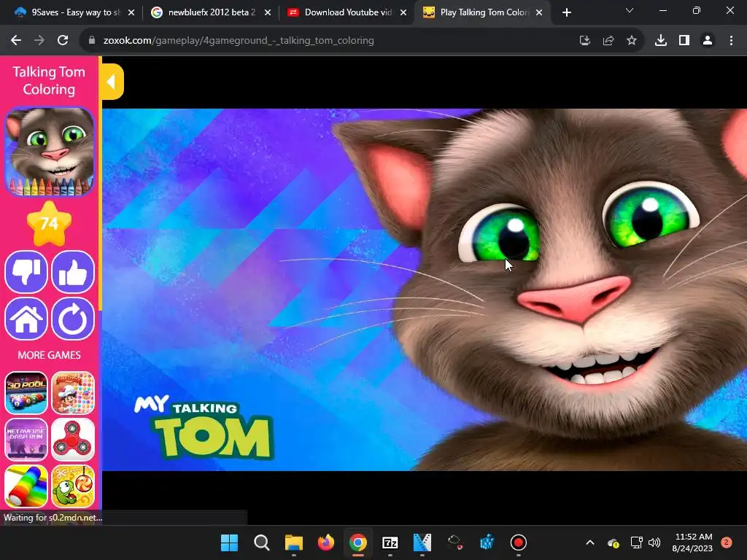This screenshot has height=560, width=747.
Task: Click the thumbs down dislike button
Action: click(x=26, y=272)
